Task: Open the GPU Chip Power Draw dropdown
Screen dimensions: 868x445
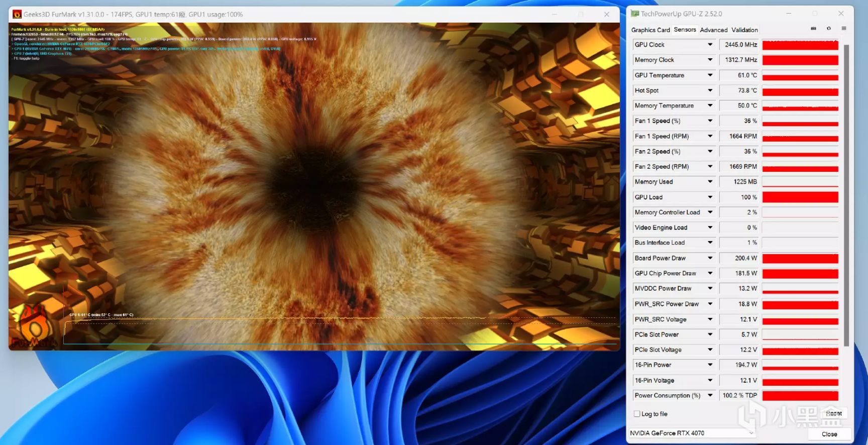Action: pyautogui.click(x=710, y=273)
